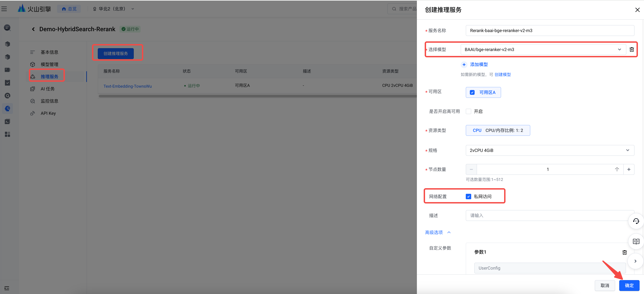This screenshot has width=644, height=294.
Task: Click the horizontal scrollbar under the service table
Action: pyautogui.click(x=257, y=96)
